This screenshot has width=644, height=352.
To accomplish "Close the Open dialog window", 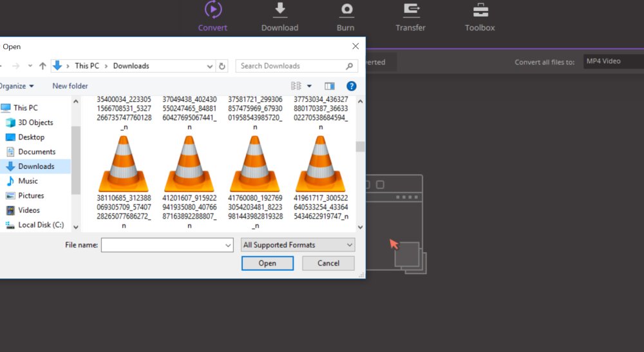I will [x=355, y=46].
